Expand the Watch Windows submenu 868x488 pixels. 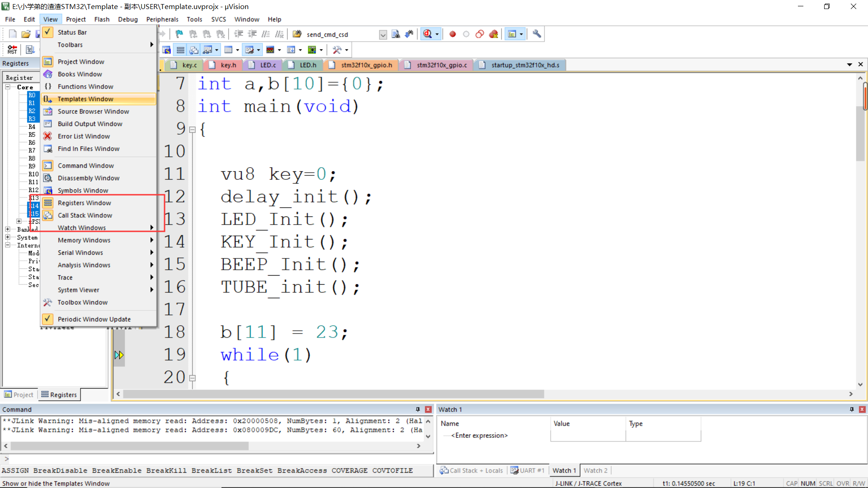tap(81, 227)
